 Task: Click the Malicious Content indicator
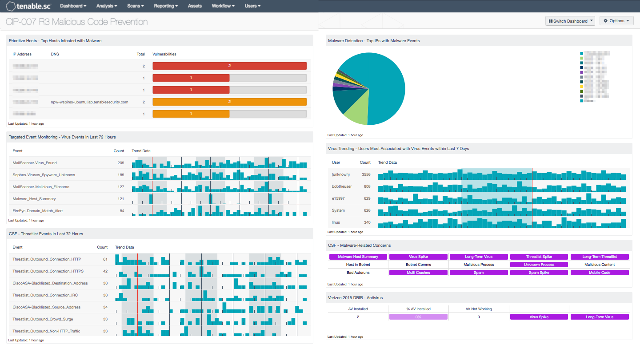point(600,265)
